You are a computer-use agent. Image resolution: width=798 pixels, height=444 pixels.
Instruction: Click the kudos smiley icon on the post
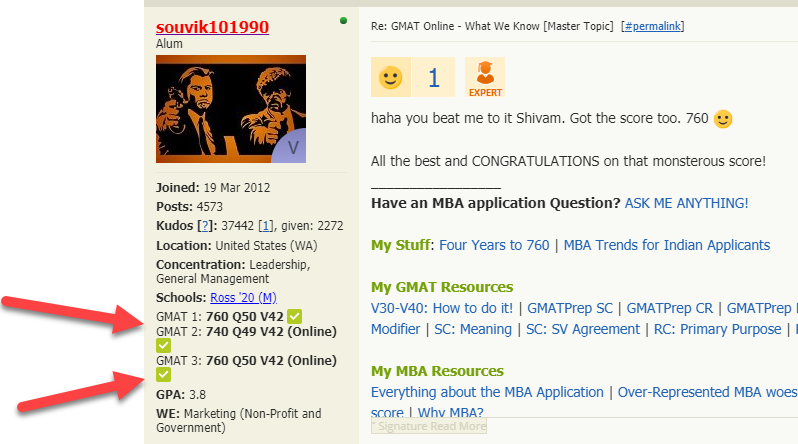click(390, 78)
